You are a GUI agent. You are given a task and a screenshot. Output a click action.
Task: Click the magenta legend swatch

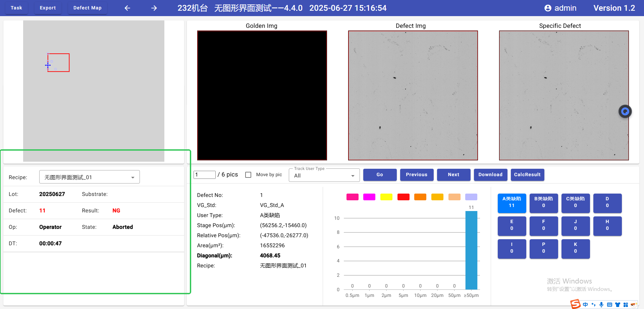pos(369,197)
